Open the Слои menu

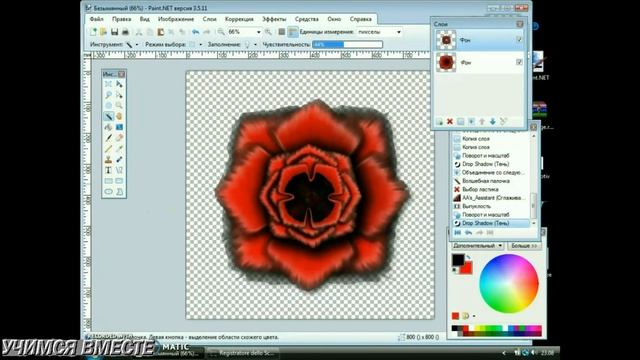click(209, 19)
